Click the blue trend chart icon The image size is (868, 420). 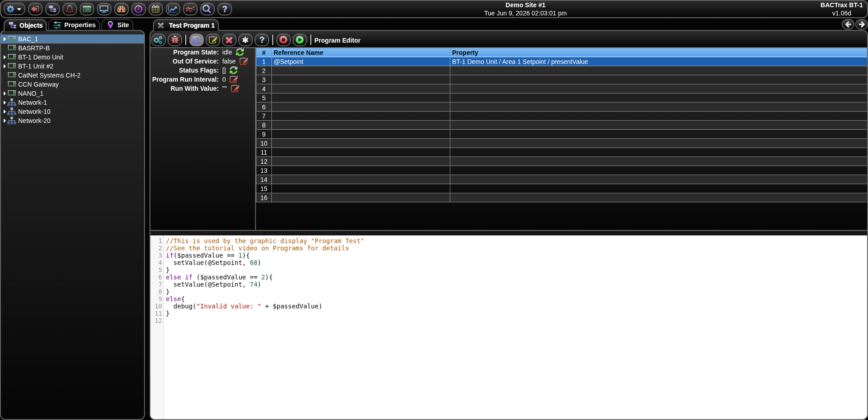tap(173, 9)
